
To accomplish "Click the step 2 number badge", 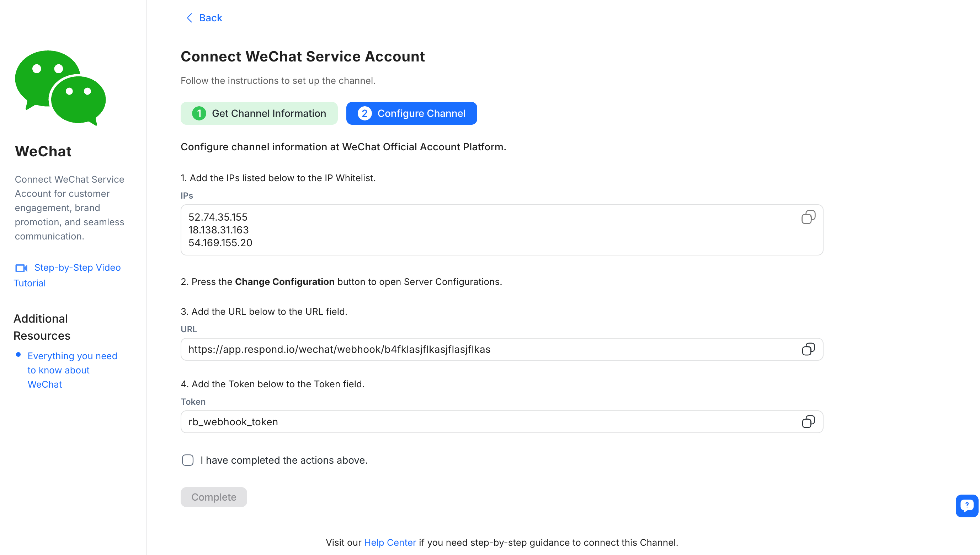I will [364, 113].
